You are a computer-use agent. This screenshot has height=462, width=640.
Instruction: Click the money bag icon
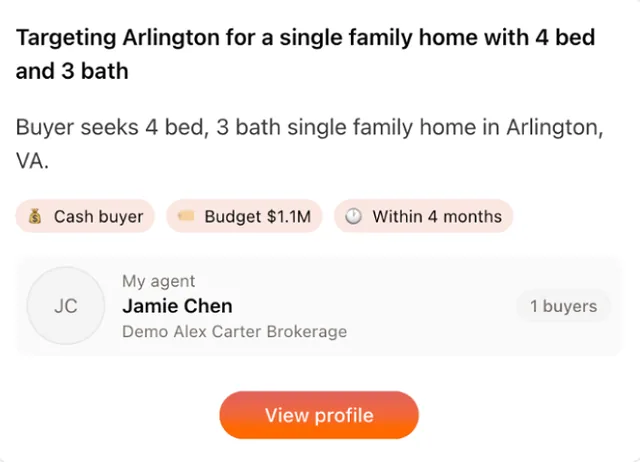35,216
